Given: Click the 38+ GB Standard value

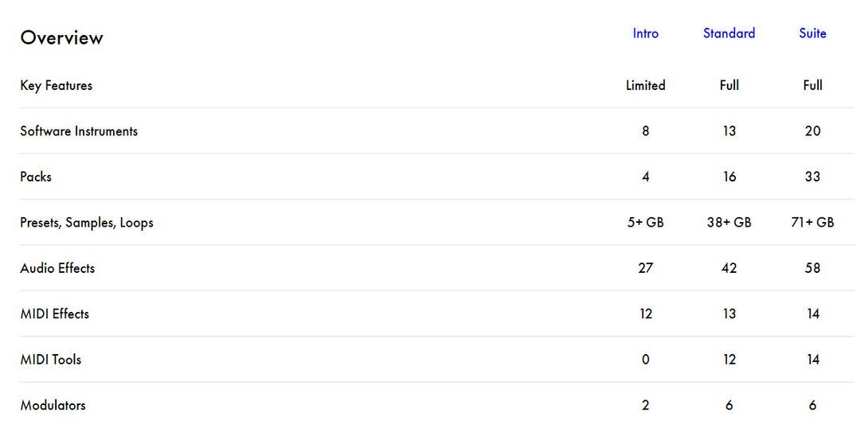Looking at the screenshot, I should pos(729,223).
